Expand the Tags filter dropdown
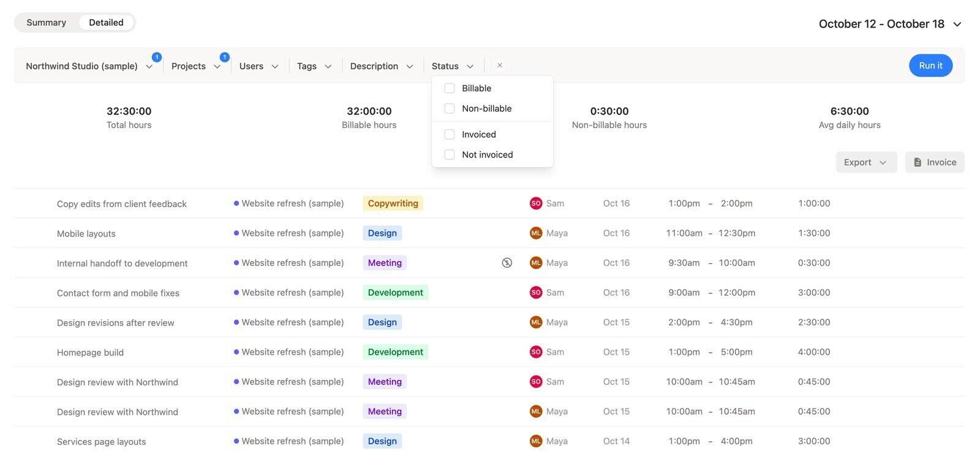The height and width of the screenshot is (454, 980). tap(314, 66)
